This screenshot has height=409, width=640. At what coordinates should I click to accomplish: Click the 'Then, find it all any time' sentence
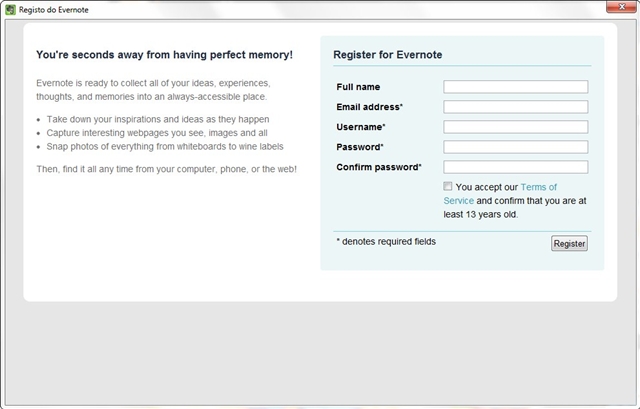(167, 169)
